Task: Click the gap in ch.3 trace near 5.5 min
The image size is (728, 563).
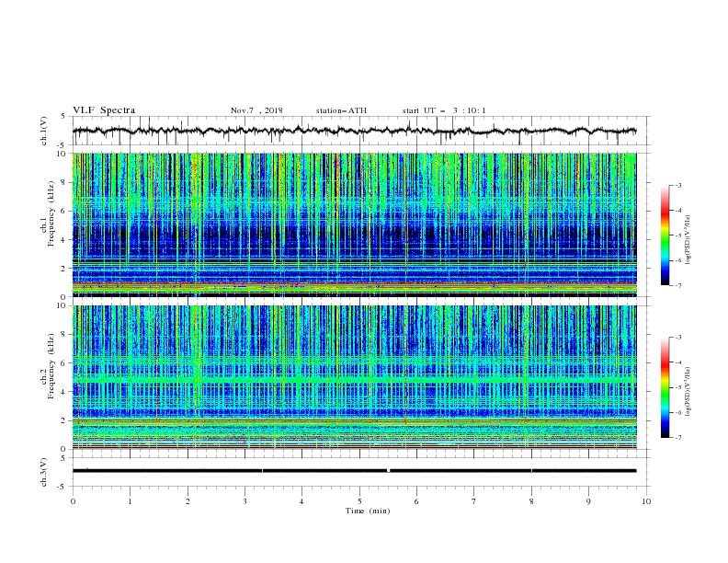Action: pyautogui.click(x=389, y=471)
